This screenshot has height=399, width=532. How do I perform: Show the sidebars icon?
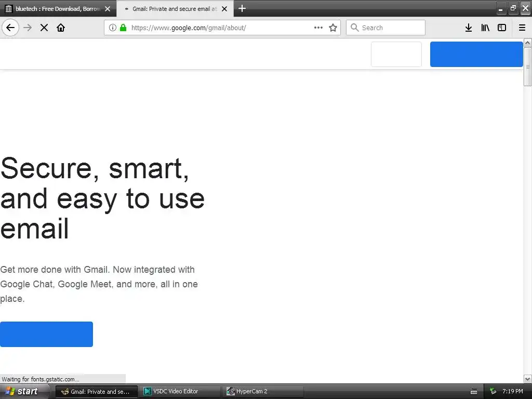[x=502, y=28]
